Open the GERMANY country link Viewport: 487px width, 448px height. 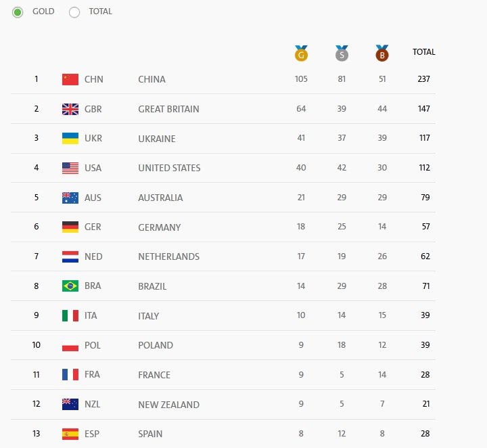point(160,227)
